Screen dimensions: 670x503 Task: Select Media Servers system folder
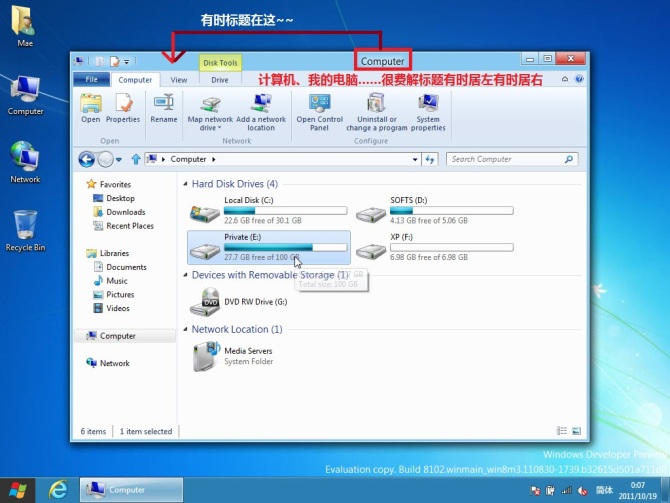(x=233, y=356)
